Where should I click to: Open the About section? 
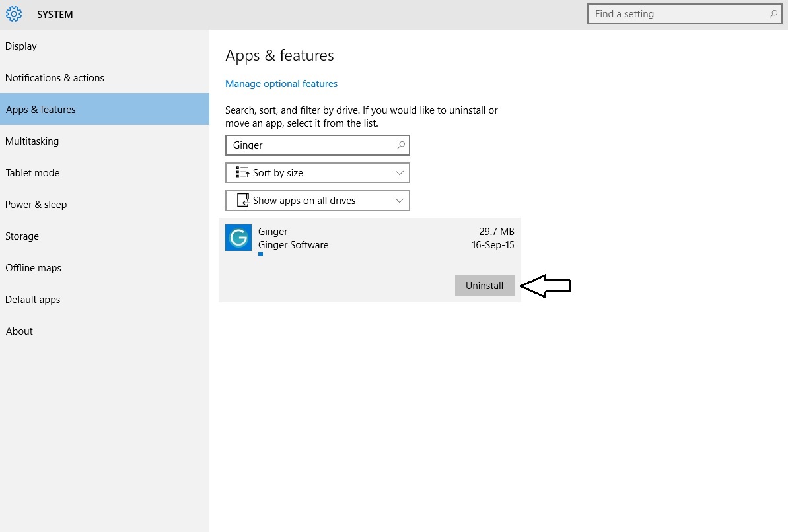pyautogui.click(x=104, y=331)
